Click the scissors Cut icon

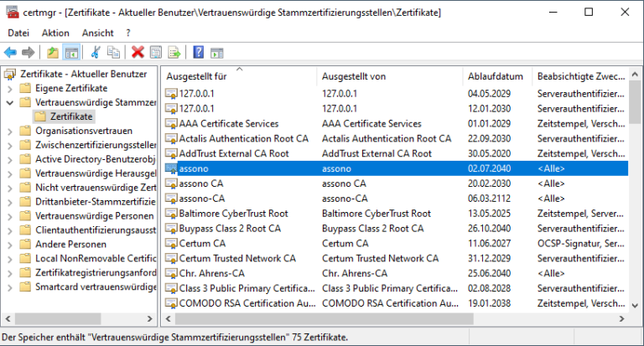pyautogui.click(x=96, y=53)
